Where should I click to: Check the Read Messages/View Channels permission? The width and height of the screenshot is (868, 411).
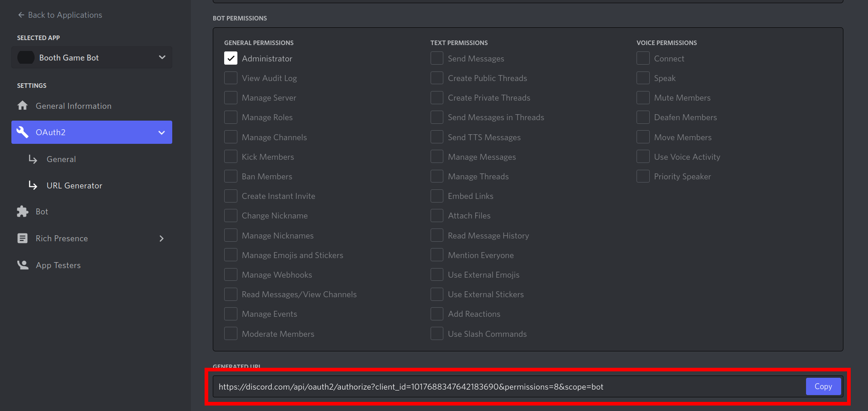(x=231, y=294)
